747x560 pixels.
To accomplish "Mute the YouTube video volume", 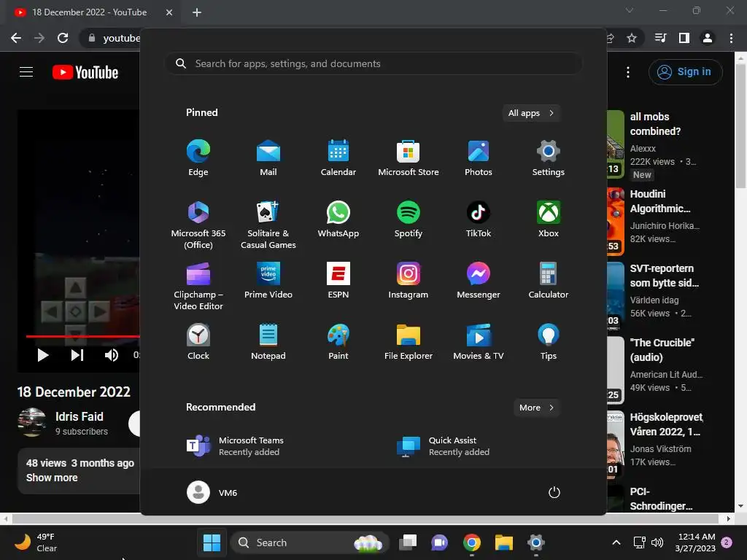I will (112, 355).
